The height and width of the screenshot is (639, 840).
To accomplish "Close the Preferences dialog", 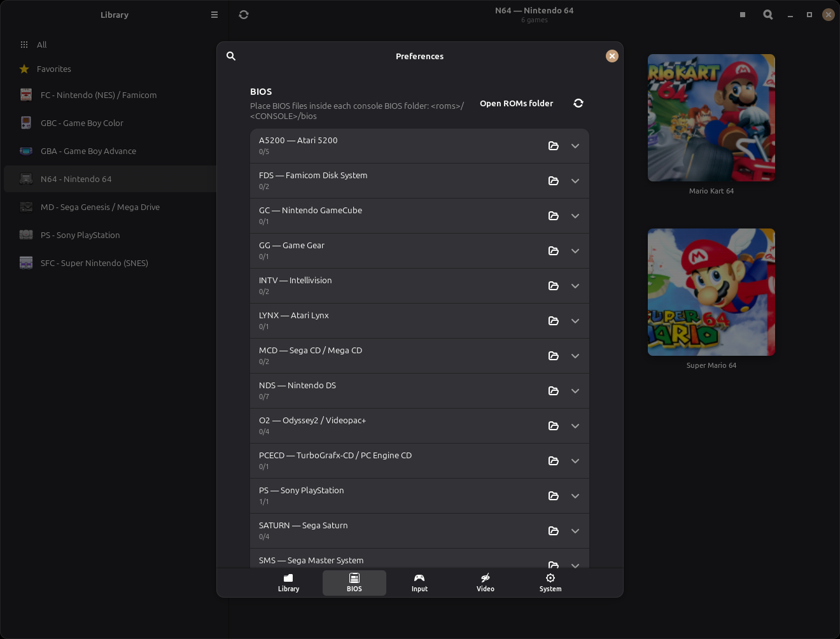I will (612, 56).
